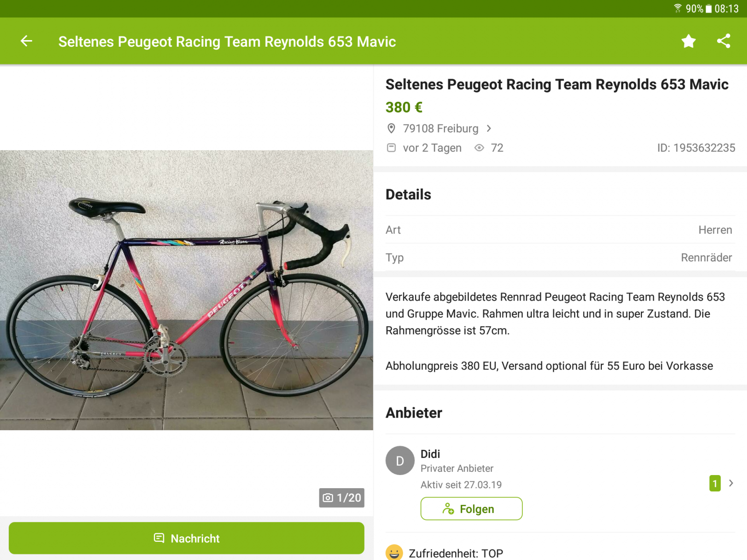Screen dimensions: 747x560
Task: Open the share icon menu
Action: coord(723,41)
